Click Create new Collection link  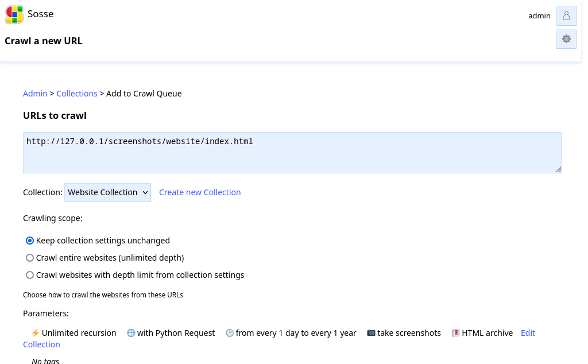click(200, 192)
